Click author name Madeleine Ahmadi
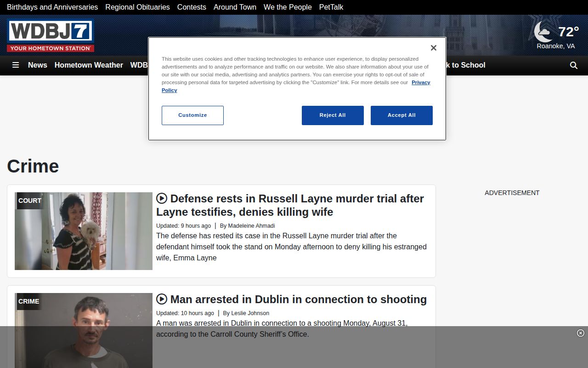The height and width of the screenshot is (368, 588). point(251,225)
